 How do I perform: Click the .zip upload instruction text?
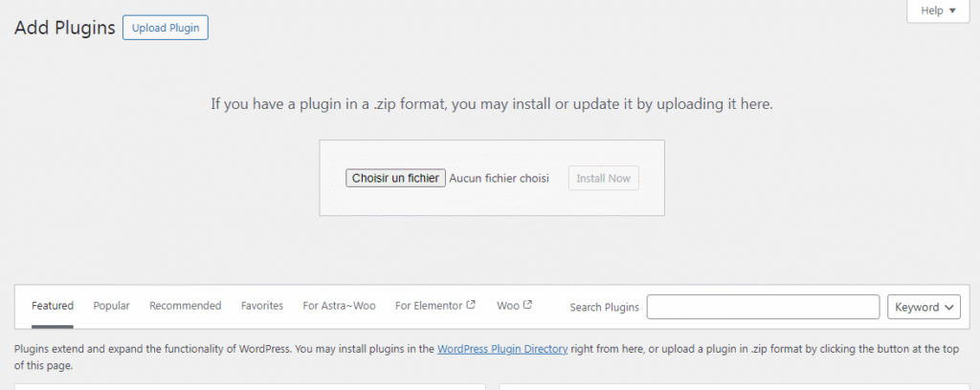pyautogui.click(x=491, y=103)
